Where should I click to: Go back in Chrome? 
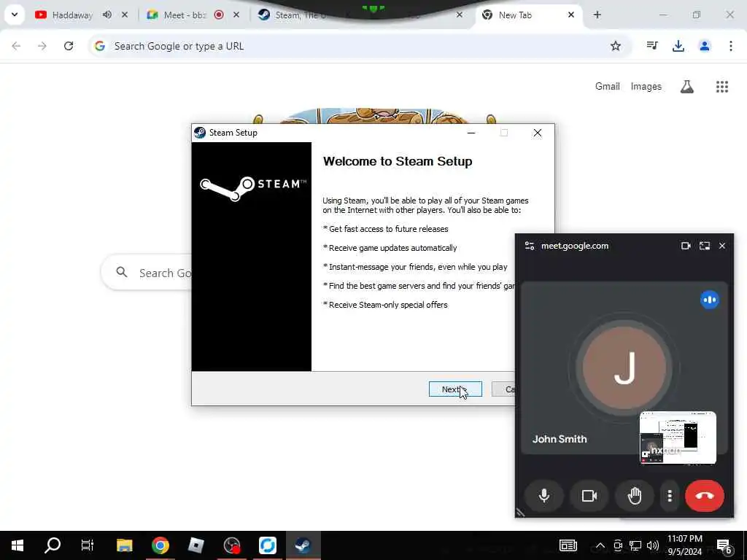pos(16,46)
